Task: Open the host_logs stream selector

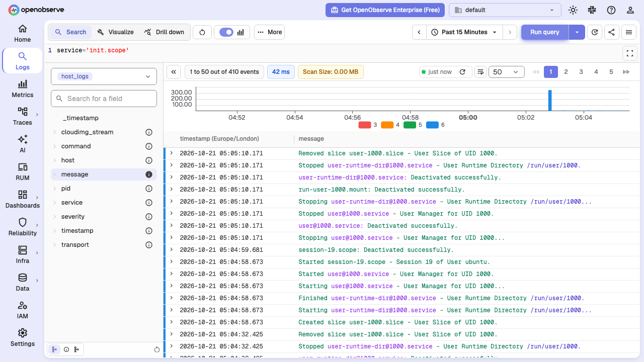Action: pyautogui.click(x=104, y=76)
